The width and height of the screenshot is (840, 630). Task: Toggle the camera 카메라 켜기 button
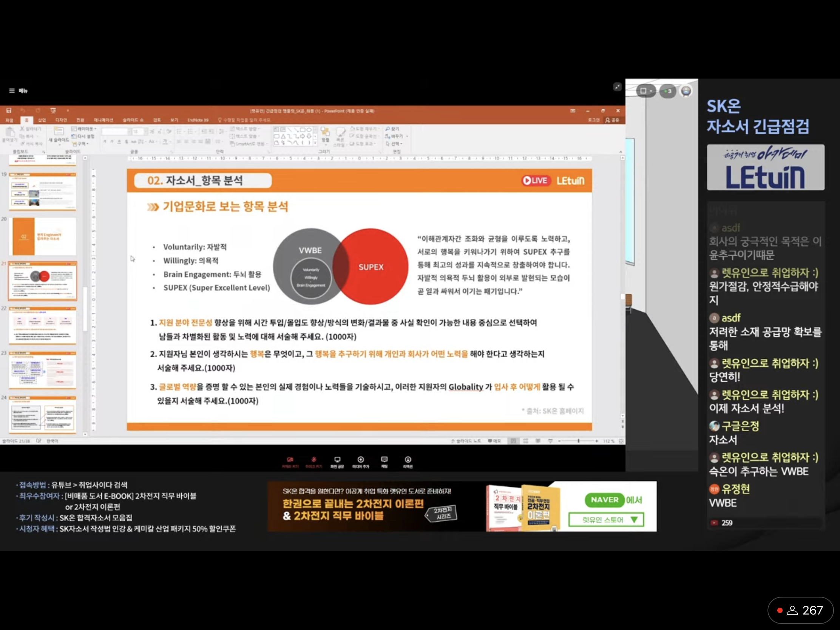[x=290, y=462]
